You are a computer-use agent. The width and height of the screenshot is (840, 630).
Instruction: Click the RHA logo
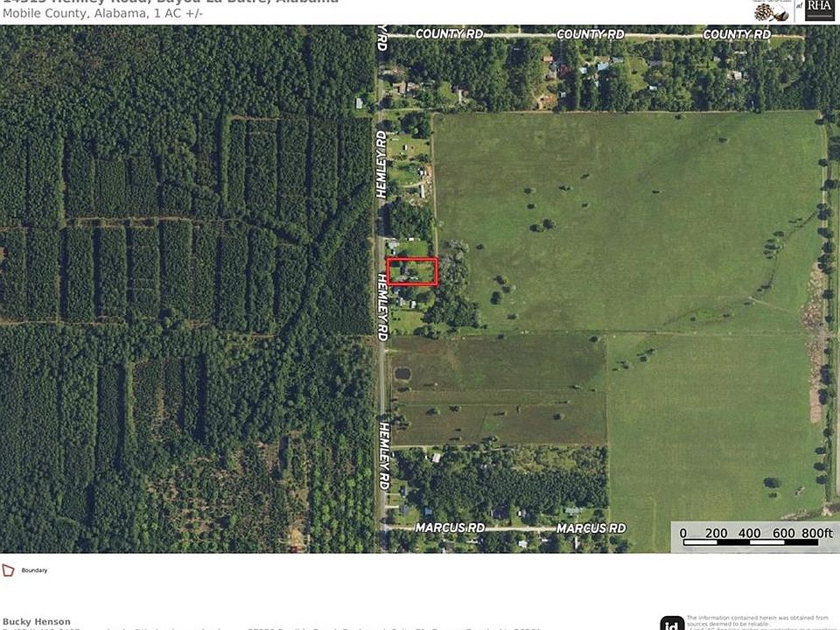coord(819,10)
